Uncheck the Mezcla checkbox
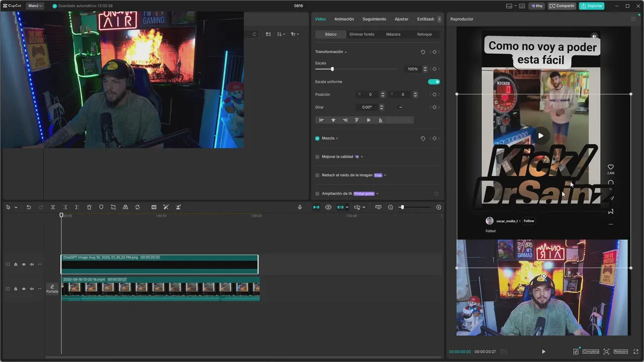Image resolution: width=644 pixels, height=362 pixels. [x=317, y=138]
